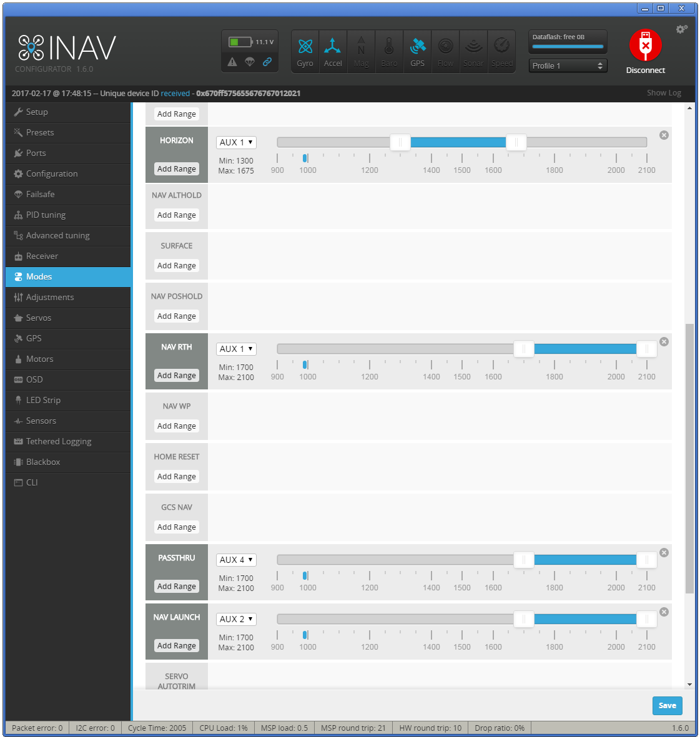Select the Modes tab
The height and width of the screenshot is (737, 700).
click(68, 277)
